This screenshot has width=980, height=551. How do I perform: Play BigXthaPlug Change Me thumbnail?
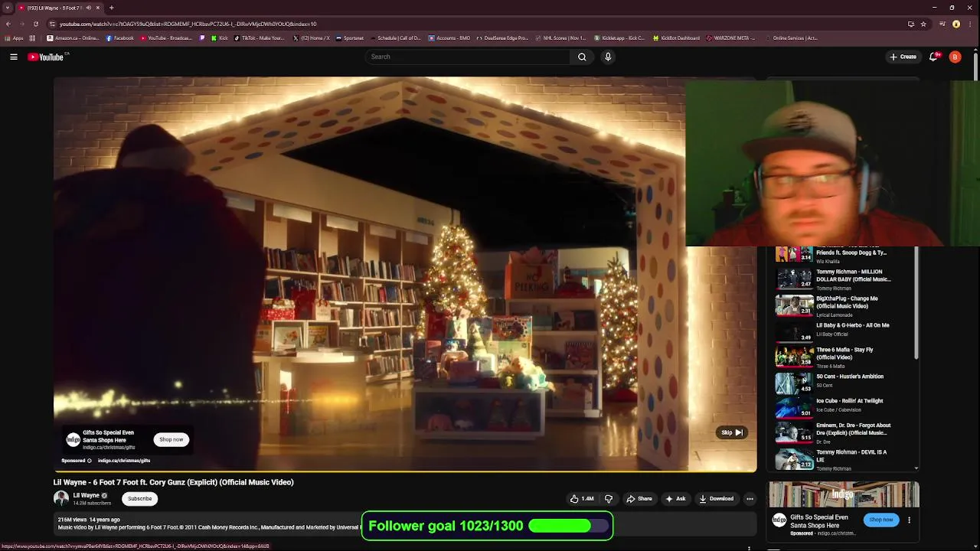794,305
